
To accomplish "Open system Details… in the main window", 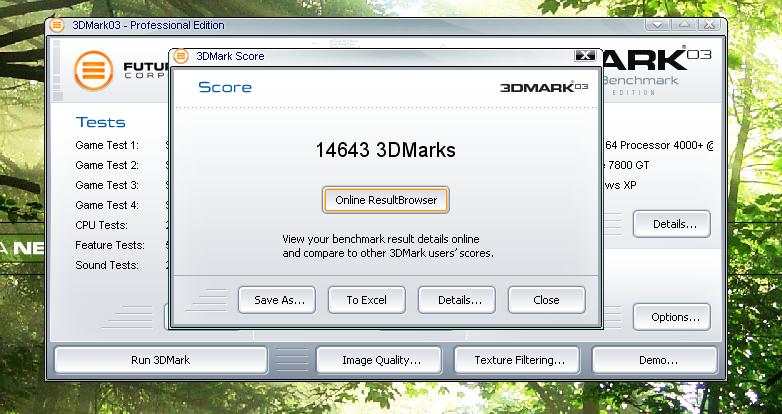I will click(x=672, y=224).
